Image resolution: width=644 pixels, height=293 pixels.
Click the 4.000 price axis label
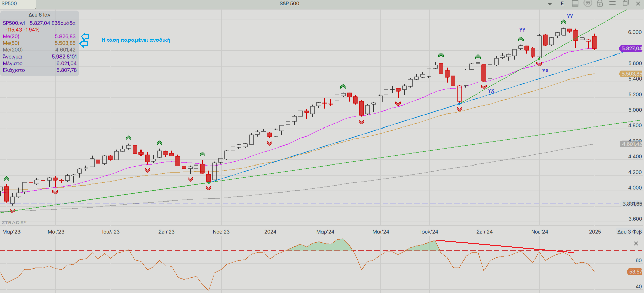[635, 188]
